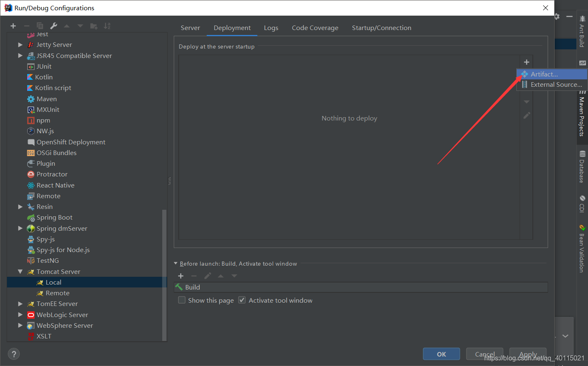Click the edit pencil icon in deploy list
This screenshot has width=588, height=366.
(527, 116)
